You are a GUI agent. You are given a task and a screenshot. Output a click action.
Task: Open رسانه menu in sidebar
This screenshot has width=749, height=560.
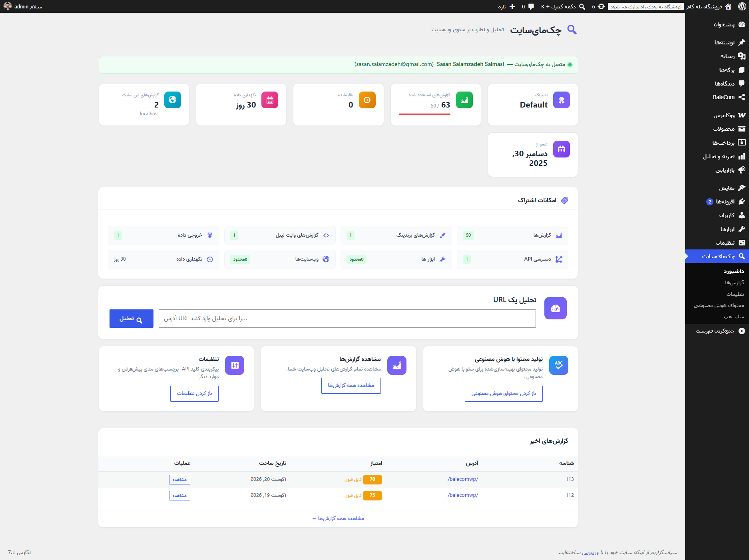(x=717, y=56)
